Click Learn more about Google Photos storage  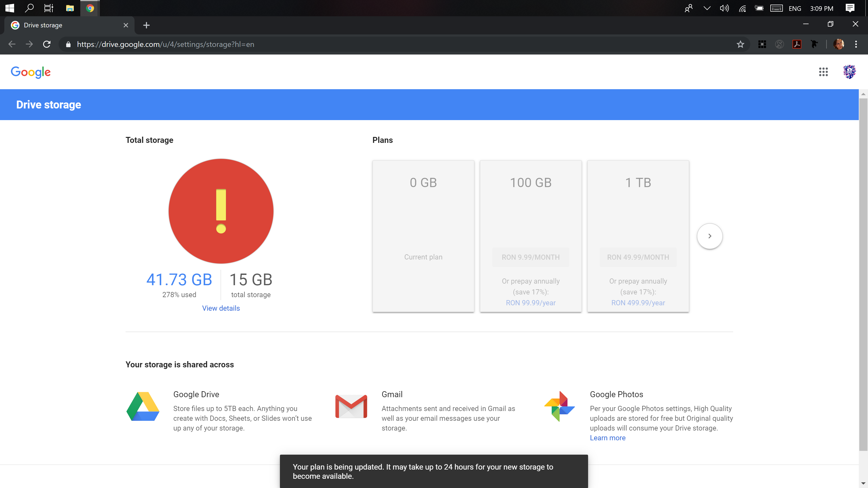click(x=608, y=438)
